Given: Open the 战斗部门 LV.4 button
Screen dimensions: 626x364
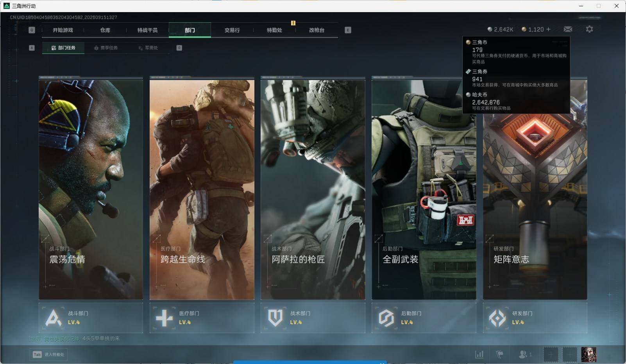Looking at the screenshot, I should click(91, 318).
